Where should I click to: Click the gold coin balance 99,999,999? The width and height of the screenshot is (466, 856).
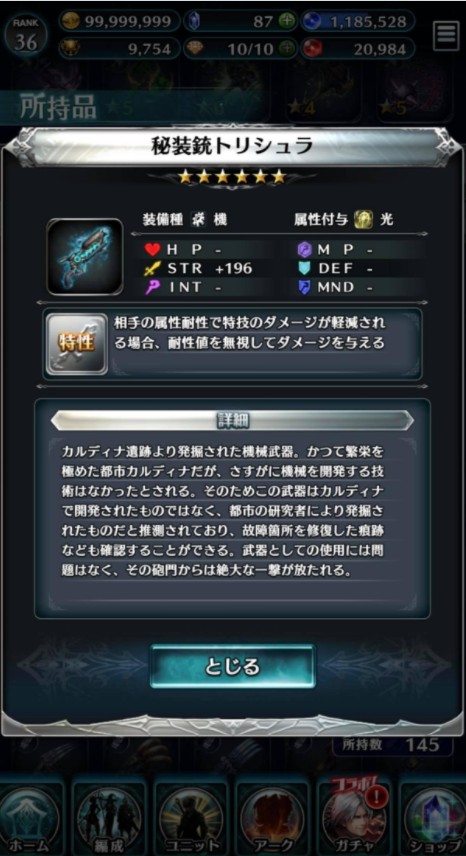pyautogui.click(x=119, y=21)
